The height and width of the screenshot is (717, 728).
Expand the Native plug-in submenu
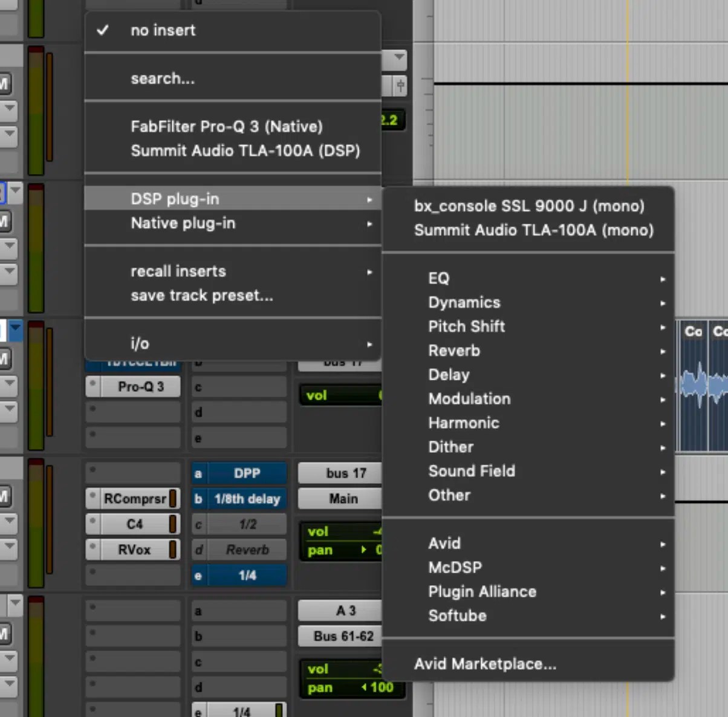click(x=233, y=223)
